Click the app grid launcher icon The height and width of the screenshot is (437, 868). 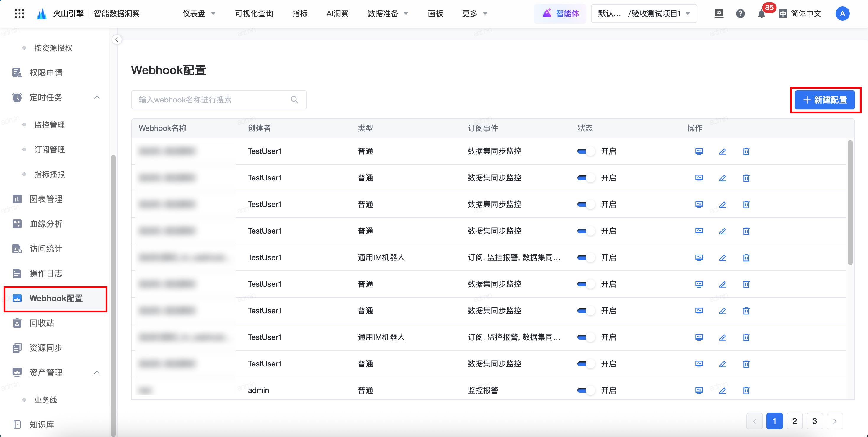(19, 14)
